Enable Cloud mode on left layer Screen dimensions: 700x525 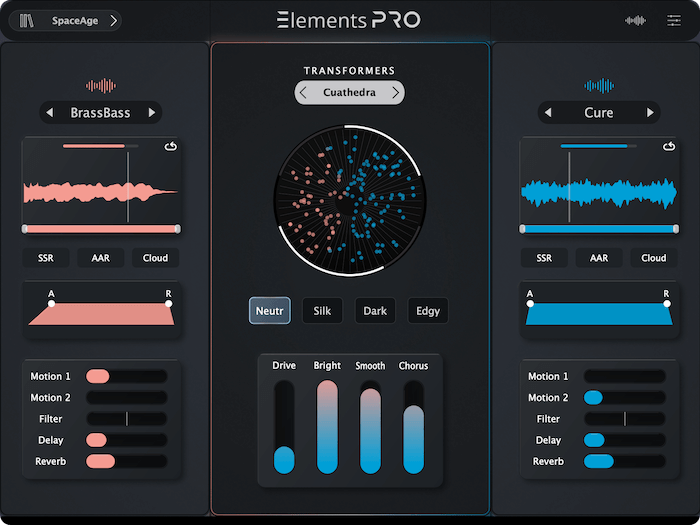(x=155, y=258)
